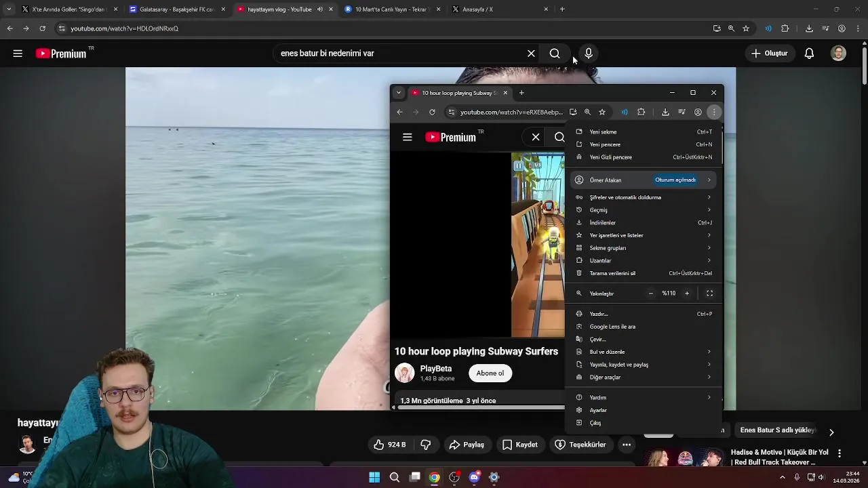Viewport: 868px width, 488px height.
Task: Expand Yer işaretleri ve listeler submenu
Action: pos(644,235)
